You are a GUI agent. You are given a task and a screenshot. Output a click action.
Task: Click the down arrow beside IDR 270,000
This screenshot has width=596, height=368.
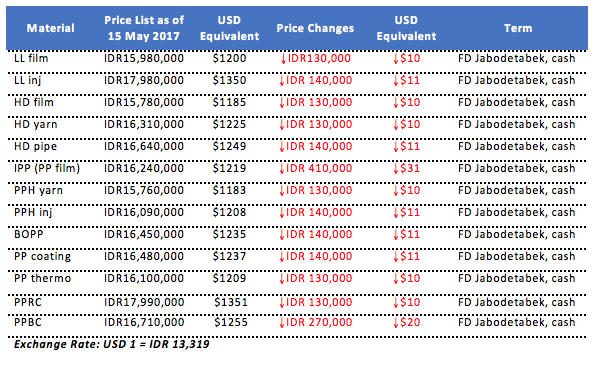click(282, 322)
